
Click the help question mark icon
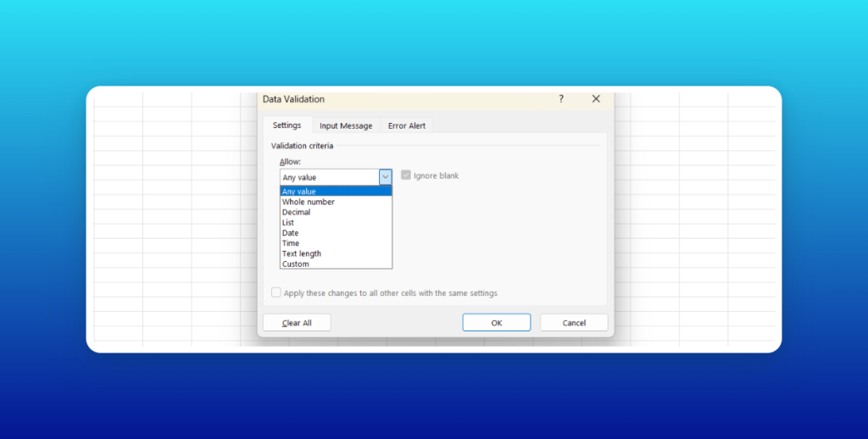coord(561,99)
